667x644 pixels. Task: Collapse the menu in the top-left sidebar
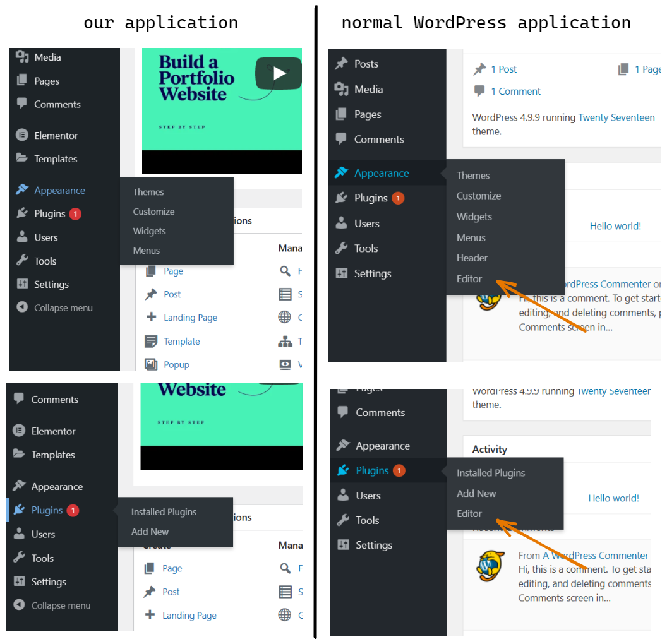(x=54, y=307)
